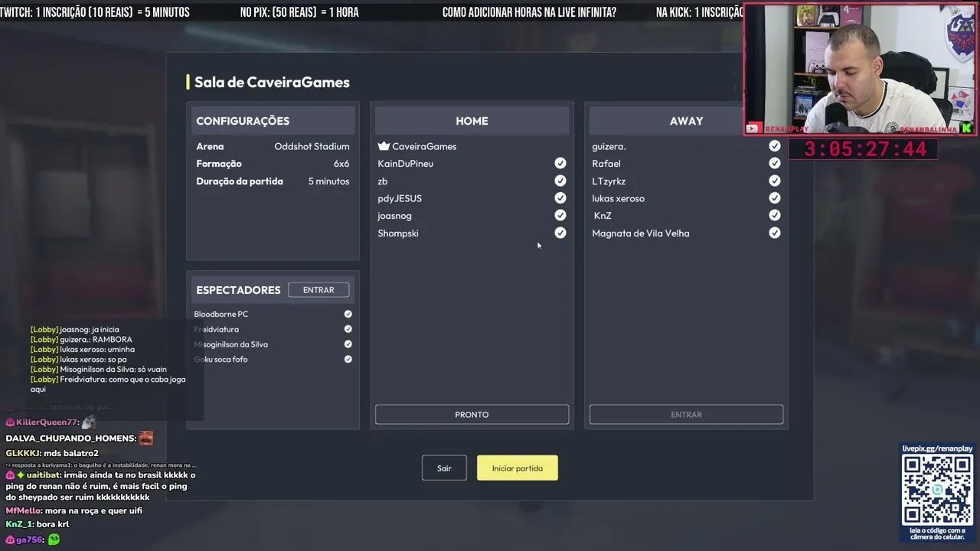Image resolution: width=980 pixels, height=551 pixels.
Task: Click the emote in DALVA_CHUPANDO_HOMENS's message
Action: pyautogui.click(x=146, y=439)
